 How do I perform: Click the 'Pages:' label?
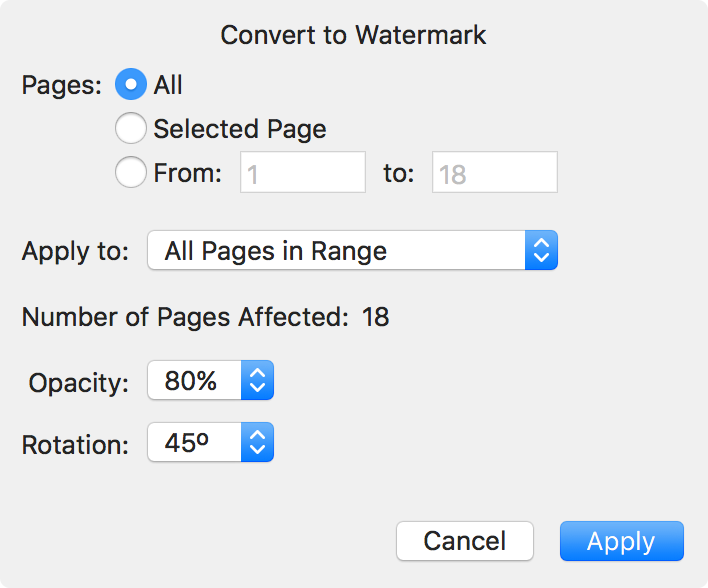[62, 85]
